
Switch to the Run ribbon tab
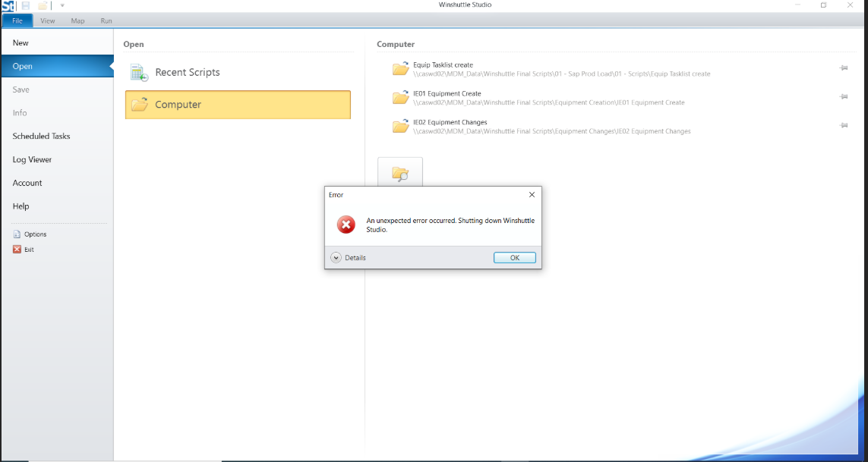point(106,20)
